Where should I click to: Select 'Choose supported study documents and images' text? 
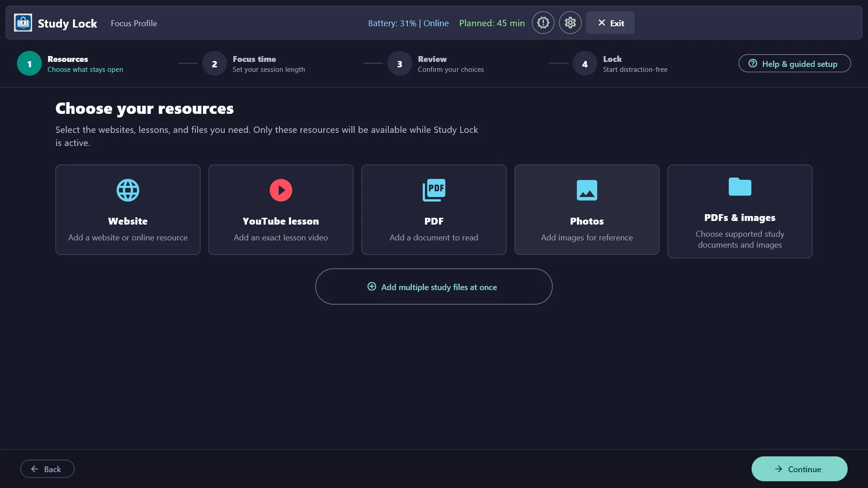740,239
